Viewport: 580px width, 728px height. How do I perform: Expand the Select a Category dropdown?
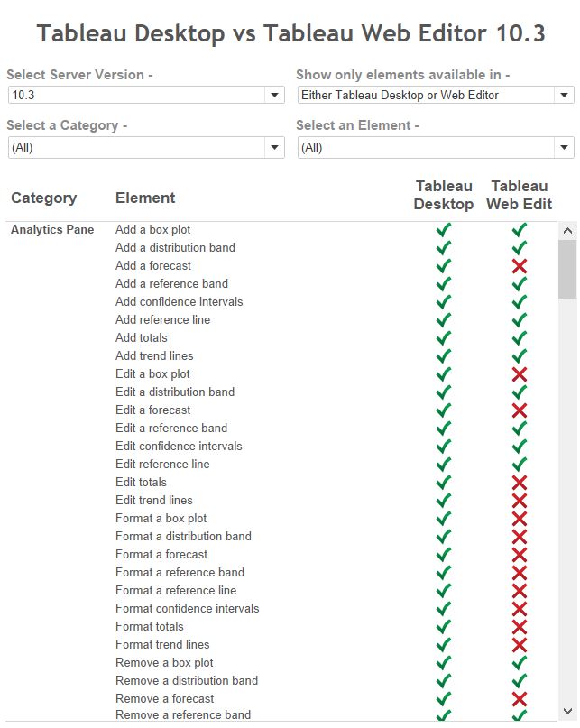click(x=146, y=148)
